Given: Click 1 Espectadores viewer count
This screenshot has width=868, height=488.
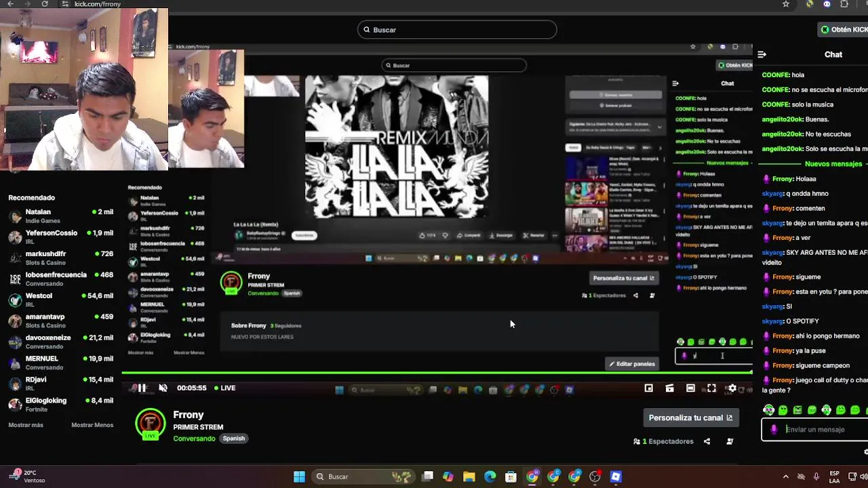Looking at the screenshot, I should click(663, 441).
